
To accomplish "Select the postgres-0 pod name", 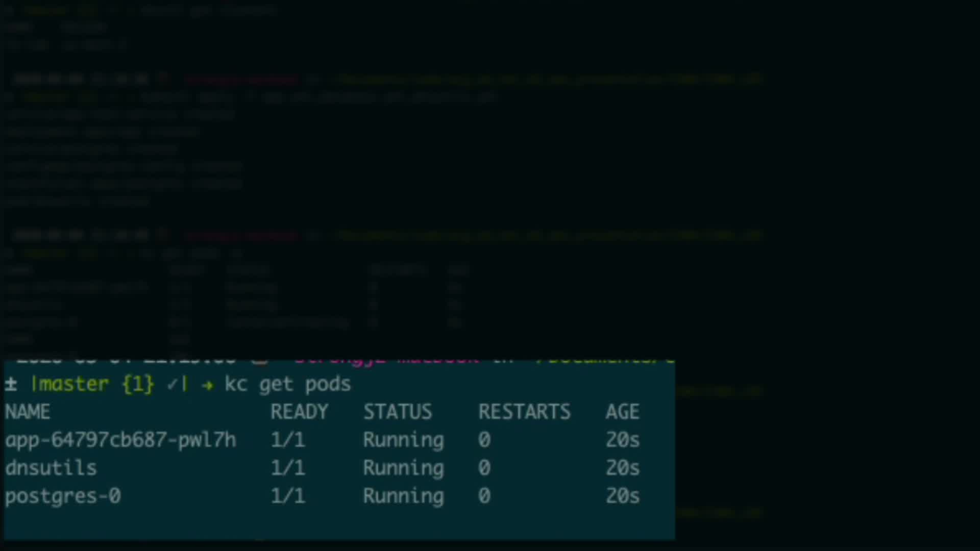I will pos(63,496).
